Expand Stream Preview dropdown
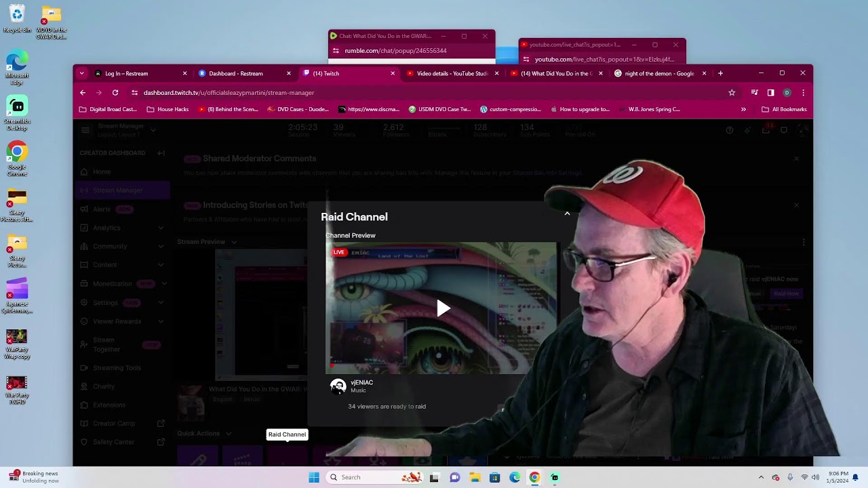This screenshot has width=868, height=488. click(x=234, y=242)
